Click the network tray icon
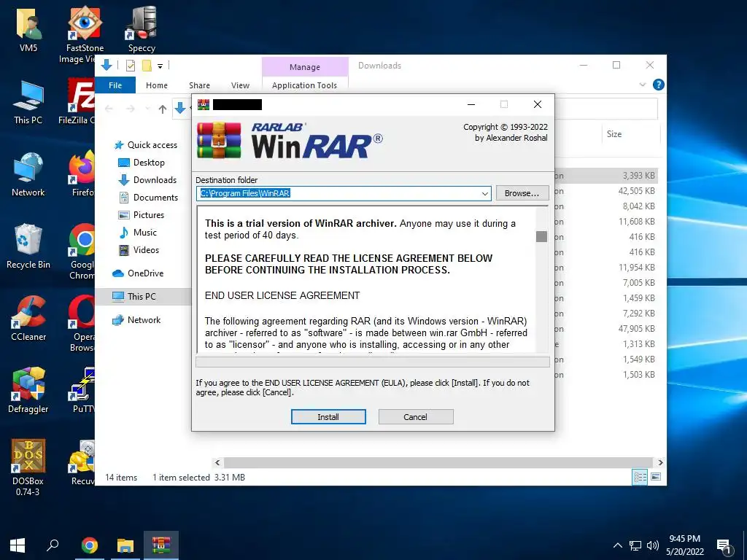This screenshot has height=560, width=747. (635, 545)
